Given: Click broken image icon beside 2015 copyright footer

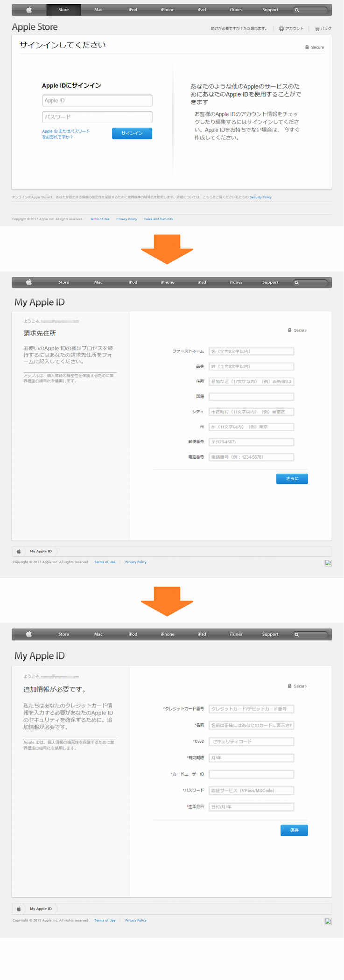Looking at the screenshot, I should 328,921.
